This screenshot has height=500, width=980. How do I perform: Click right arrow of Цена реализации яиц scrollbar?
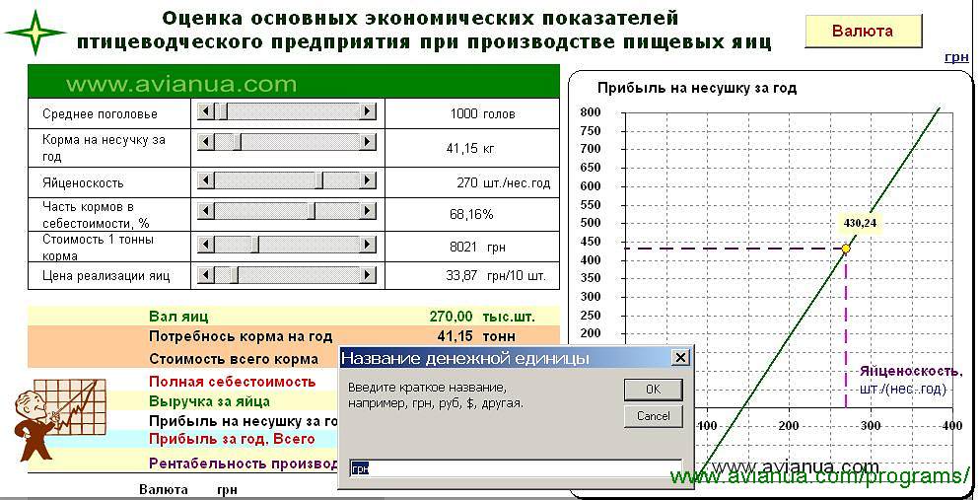[368, 273]
